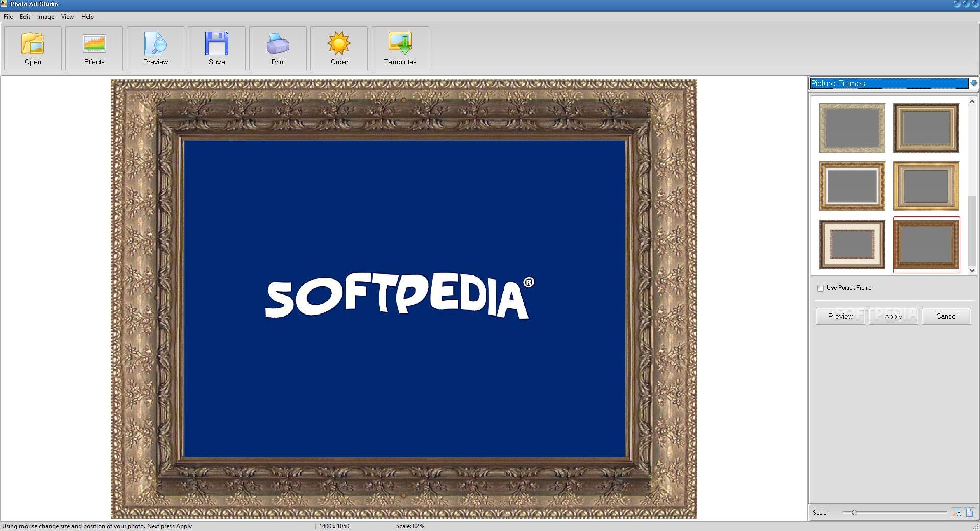Viewport: 980px width, 531px height.
Task: Print the framed photo
Action: (x=278, y=49)
